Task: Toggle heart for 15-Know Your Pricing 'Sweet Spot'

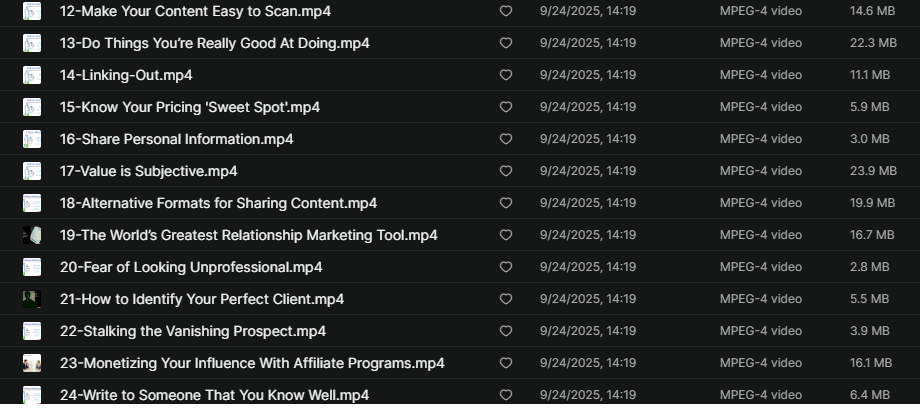Action: click(506, 108)
